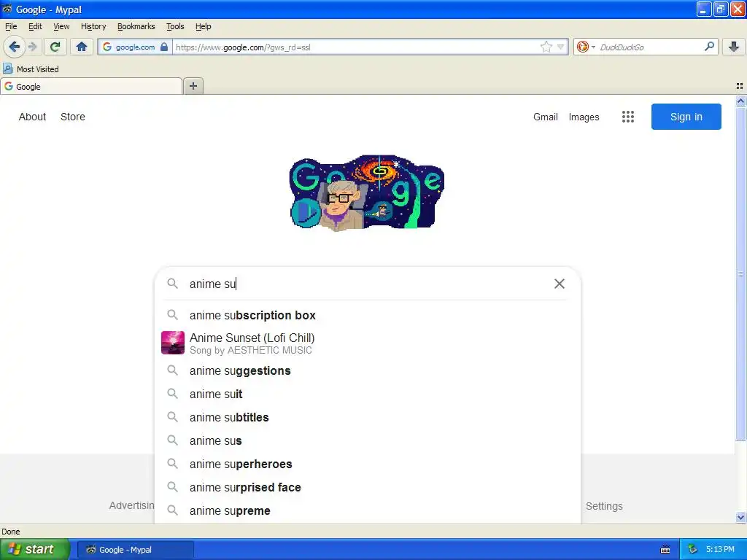Open the Bookmarks menu
The width and height of the screenshot is (747, 560).
coord(136,26)
